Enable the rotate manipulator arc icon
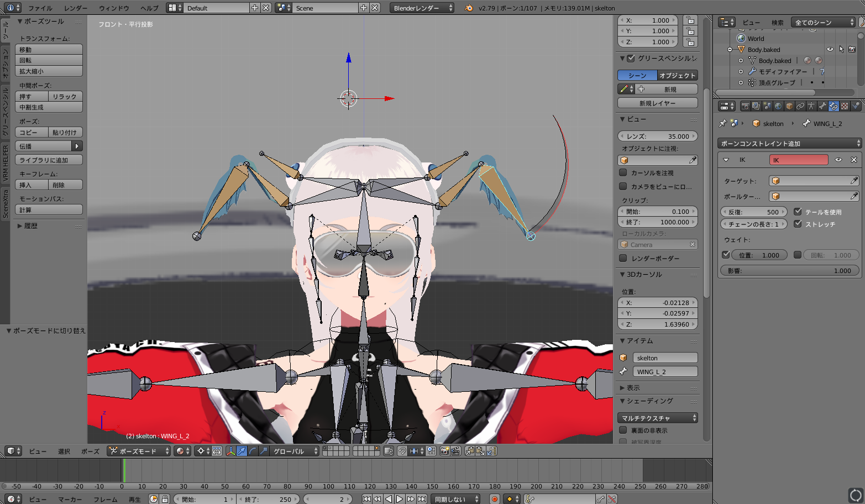 click(253, 451)
